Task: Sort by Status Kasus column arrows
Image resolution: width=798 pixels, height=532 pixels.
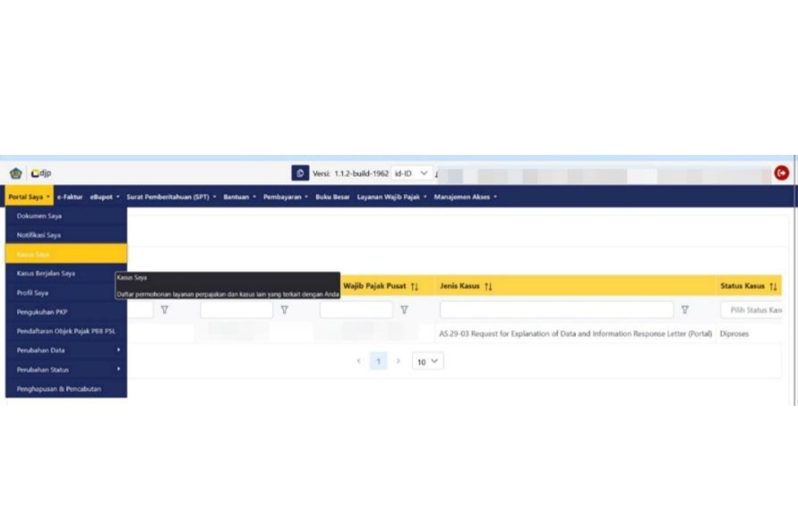Action: [x=773, y=286]
